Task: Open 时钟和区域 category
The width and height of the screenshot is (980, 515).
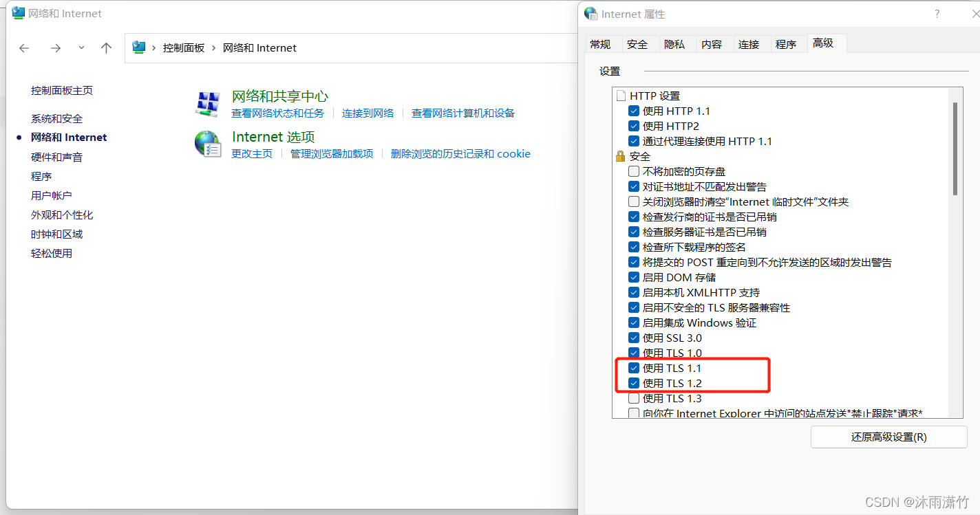Action: (x=56, y=234)
